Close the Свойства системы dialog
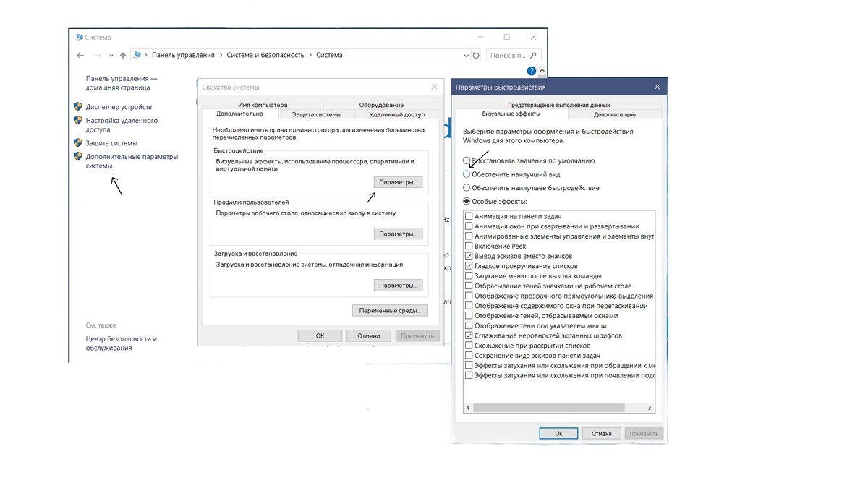 pyautogui.click(x=434, y=87)
